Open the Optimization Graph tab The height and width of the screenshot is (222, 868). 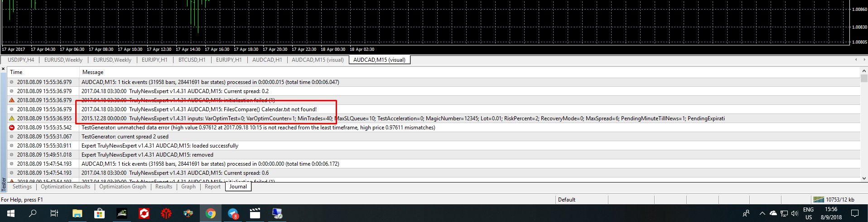point(123,187)
